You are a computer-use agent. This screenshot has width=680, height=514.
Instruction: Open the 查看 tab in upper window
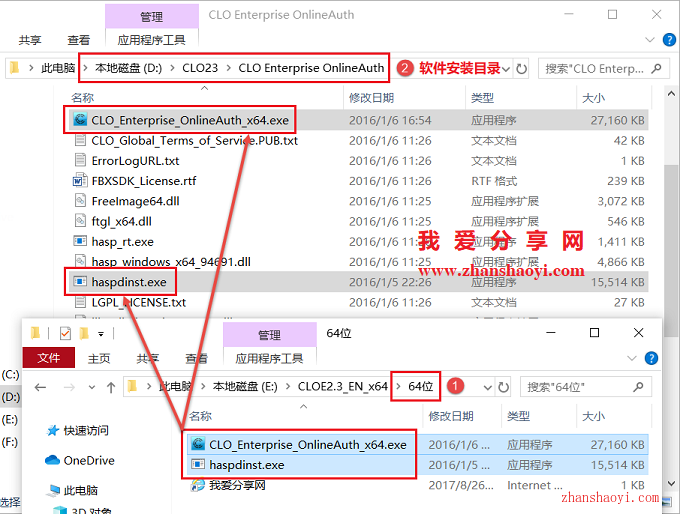click(x=78, y=40)
